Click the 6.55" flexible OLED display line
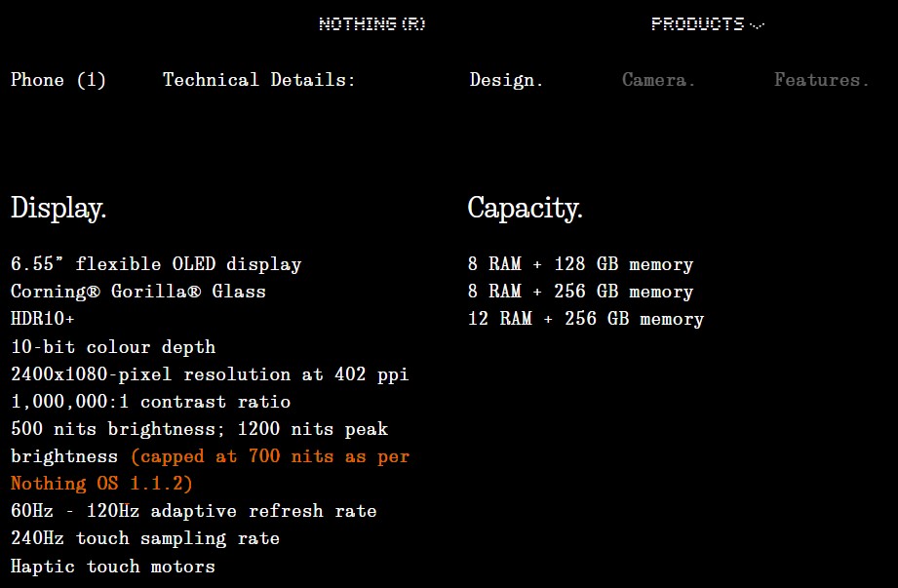898x588 pixels. (x=156, y=264)
